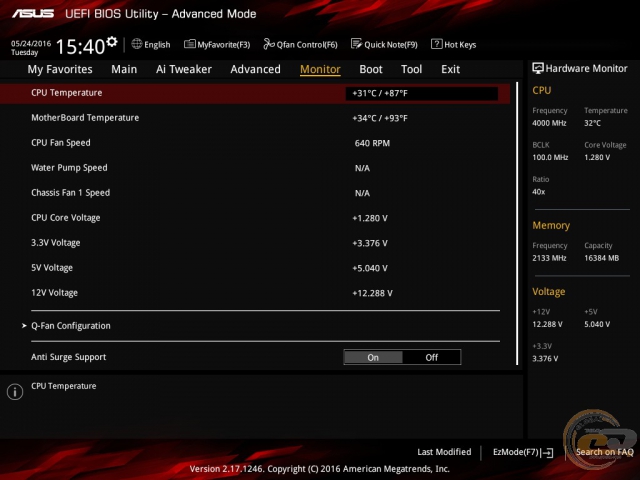Switch to the Tool tab
The width and height of the screenshot is (640, 480).
[411, 69]
